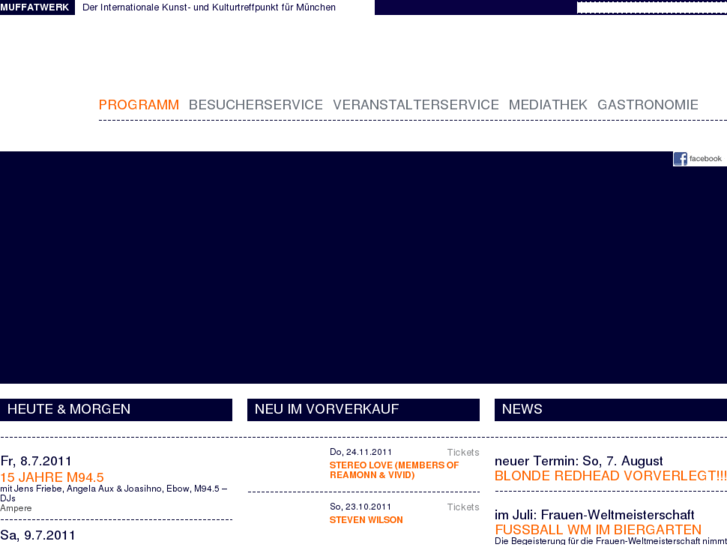This screenshot has width=727, height=545.
Task: Click the tagline 'Der Internationale Kunst- und Kulturtreffpunkt'
Action: tap(209, 7)
